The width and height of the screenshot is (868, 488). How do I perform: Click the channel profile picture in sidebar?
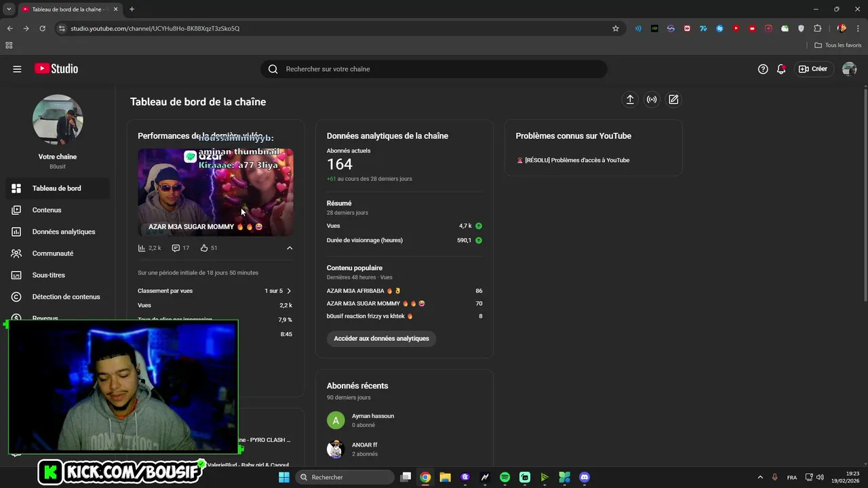pyautogui.click(x=58, y=119)
